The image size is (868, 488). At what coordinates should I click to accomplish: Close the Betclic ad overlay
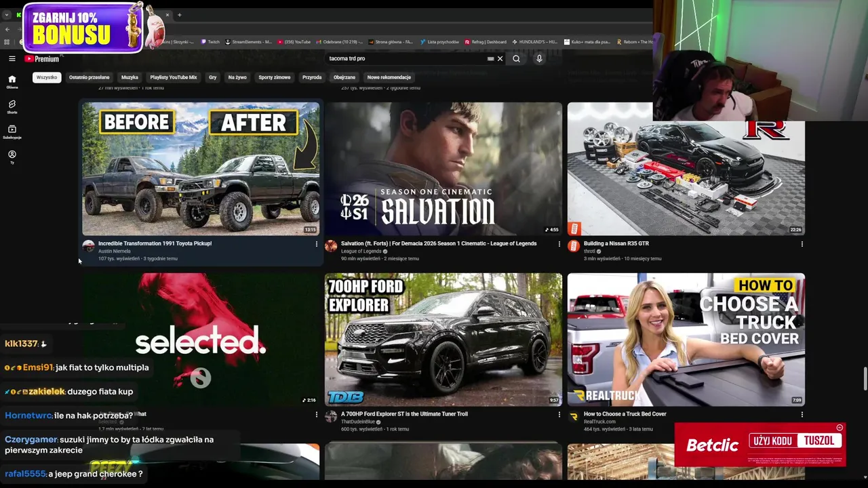click(x=840, y=428)
